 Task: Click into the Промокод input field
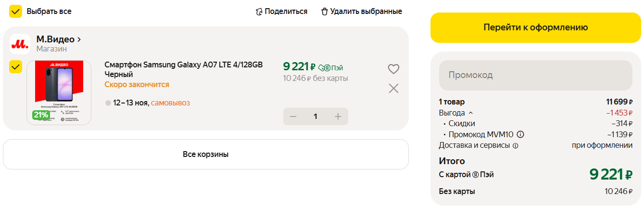click(x=535, y=76)
